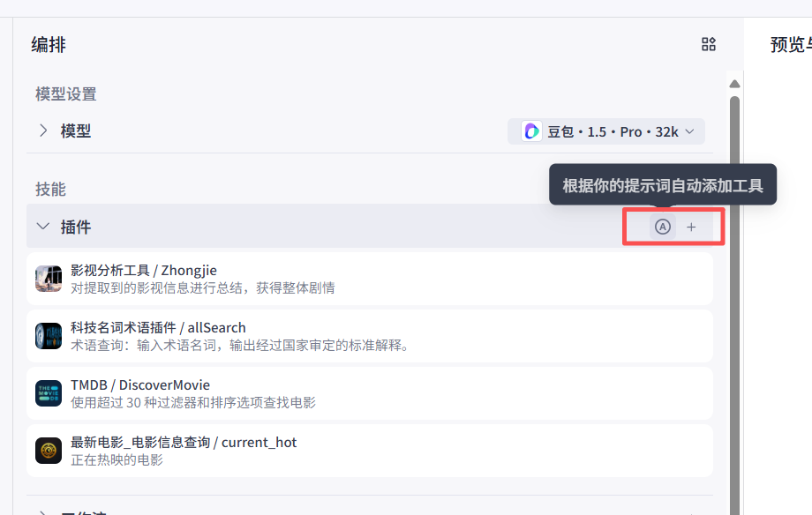The height and width of the screenshot is (515, 812).
Task: Select the 科技名词术语插件 / allSearch entry
Action: [x=370, y=336]
